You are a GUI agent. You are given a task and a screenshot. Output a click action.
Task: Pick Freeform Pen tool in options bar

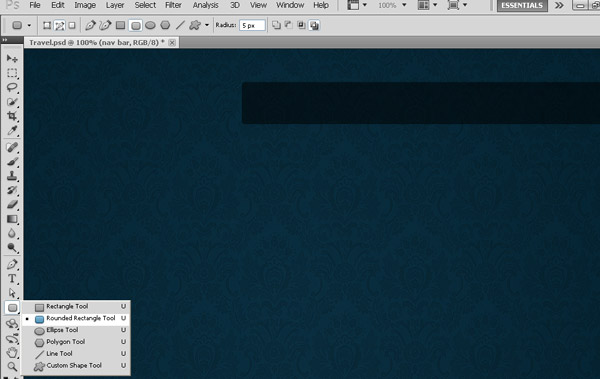pos(105,25)
